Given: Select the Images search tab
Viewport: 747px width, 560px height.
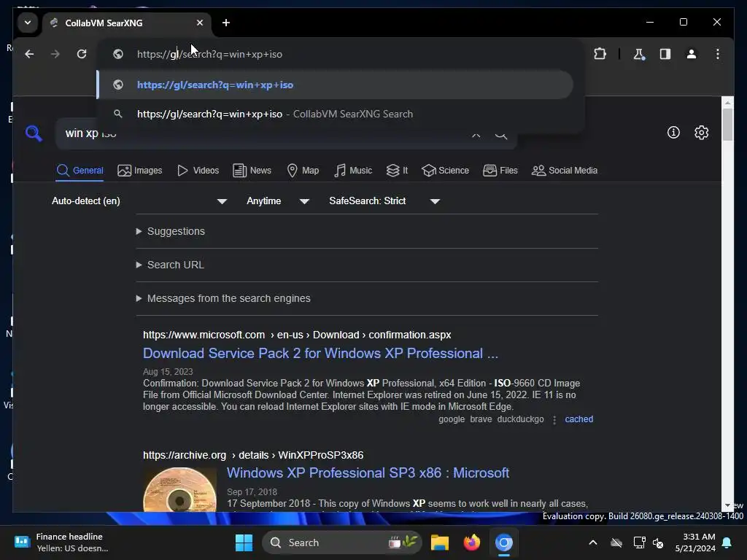Looking at the screenshot, I should 139,171.
